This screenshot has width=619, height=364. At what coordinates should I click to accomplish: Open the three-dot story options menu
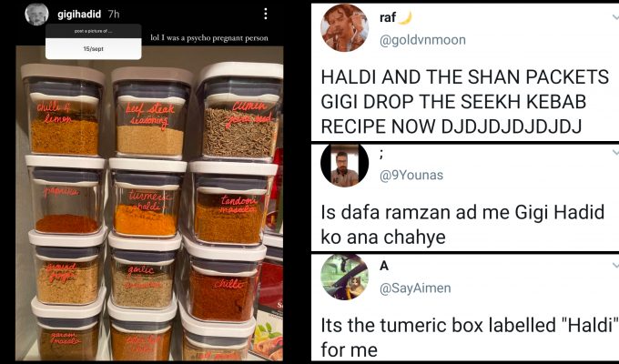click(x=266, y=14)
